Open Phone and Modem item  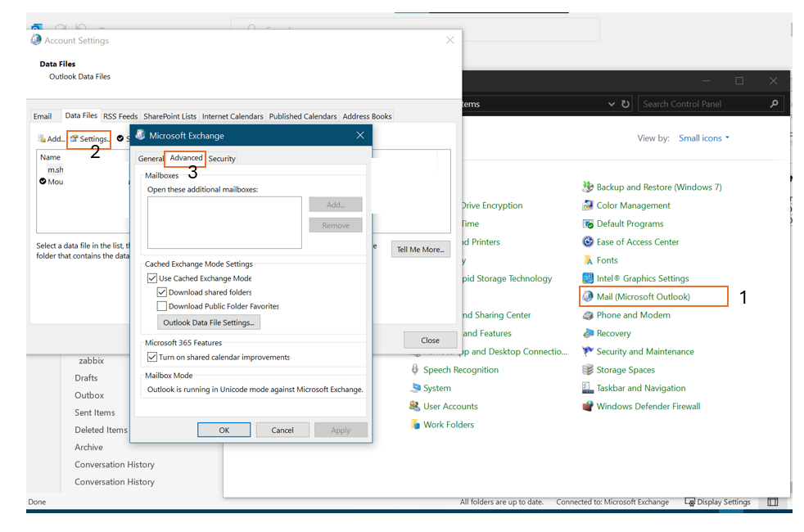pos(626,315)
